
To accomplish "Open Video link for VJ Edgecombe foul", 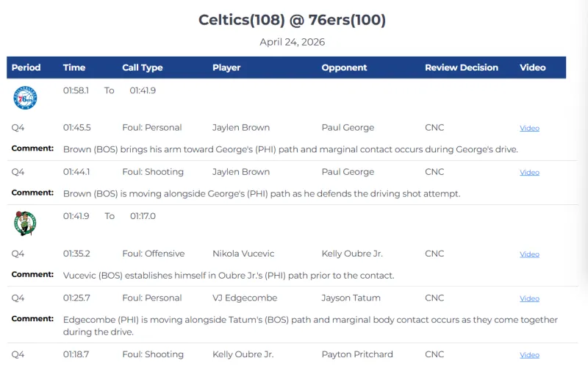I will click(x=529, y=298).
